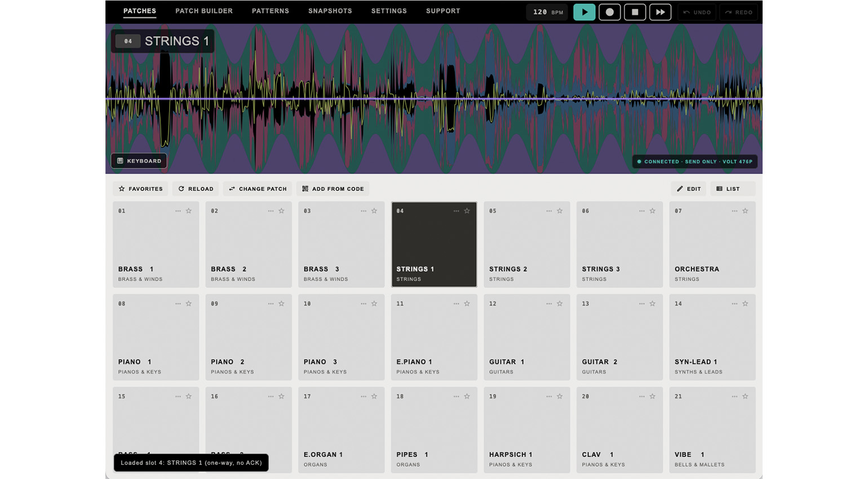Screen dimensions: 868x479
Task: Click Add From Code button
Action: pos(333,189)
